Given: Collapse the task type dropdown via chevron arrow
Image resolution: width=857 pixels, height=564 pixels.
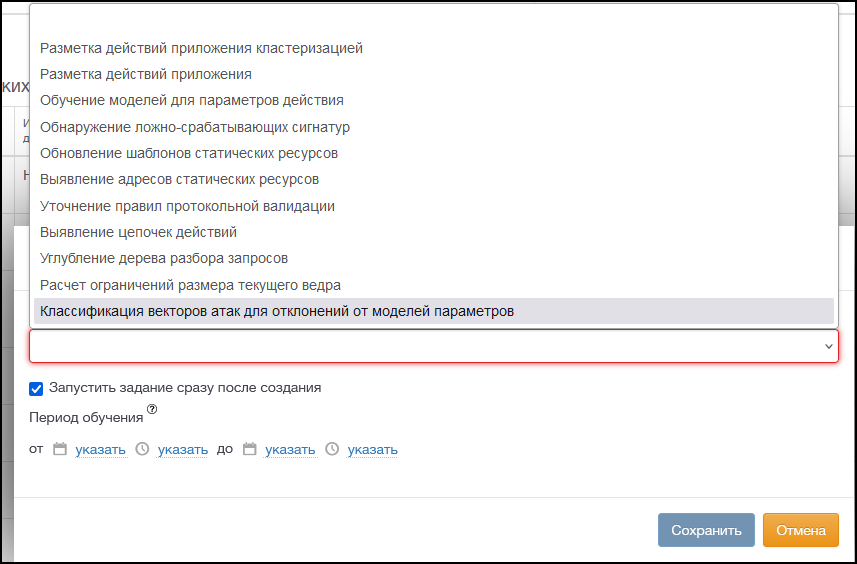Looking at the screenshot, I should [829, 346].
